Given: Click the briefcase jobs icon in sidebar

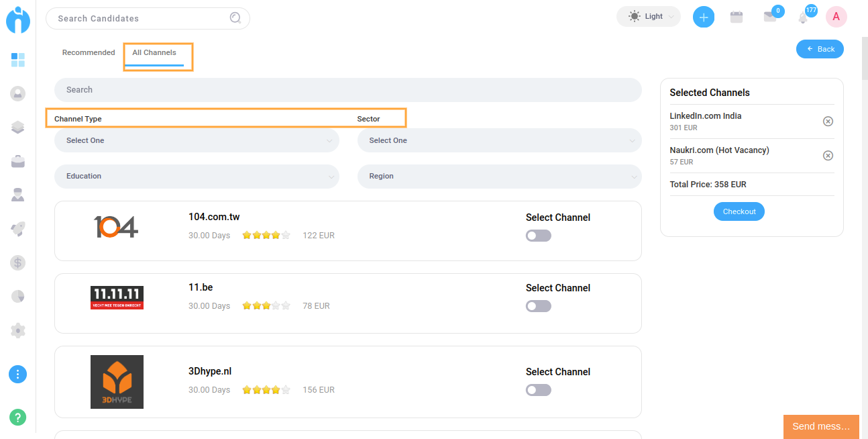Looking at the screenshot, I should [x=18, y=161].
